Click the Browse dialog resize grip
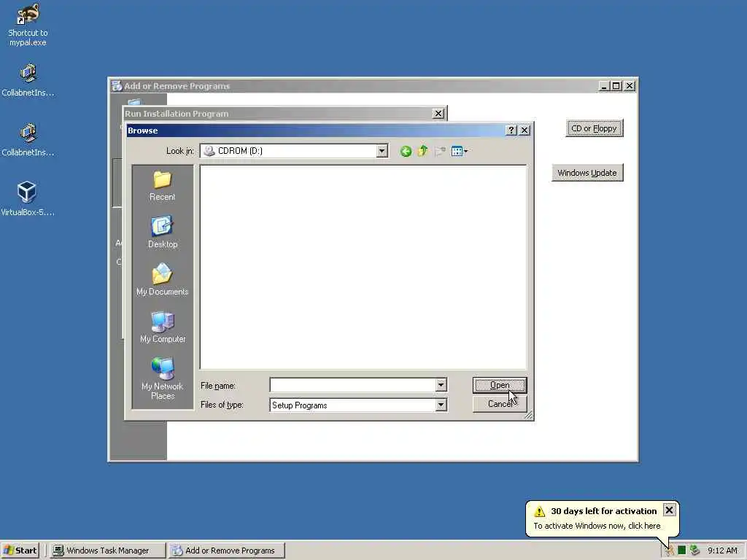The height and width of the screenshot is (560, 747). pyautogui.click(x=528, y=415)
